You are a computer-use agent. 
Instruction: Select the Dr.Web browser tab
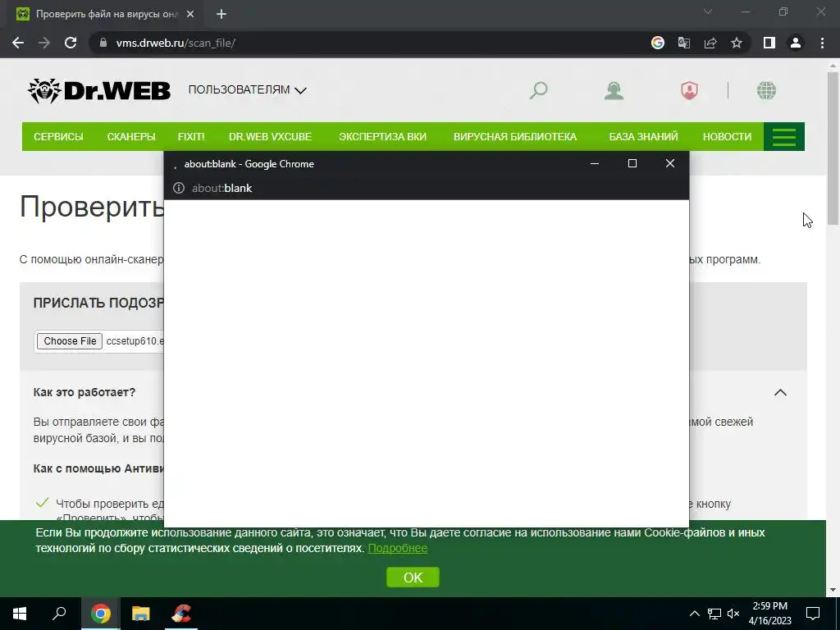click(x=106, y=15)
